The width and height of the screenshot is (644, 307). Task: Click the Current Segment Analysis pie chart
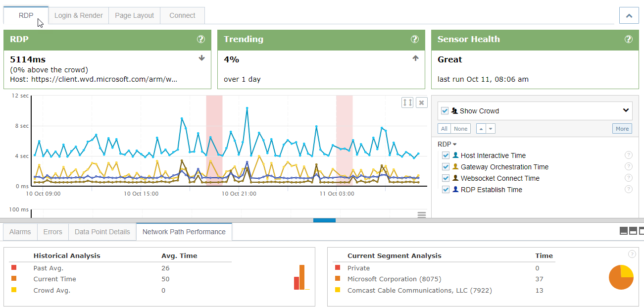(x=621, y=277)
